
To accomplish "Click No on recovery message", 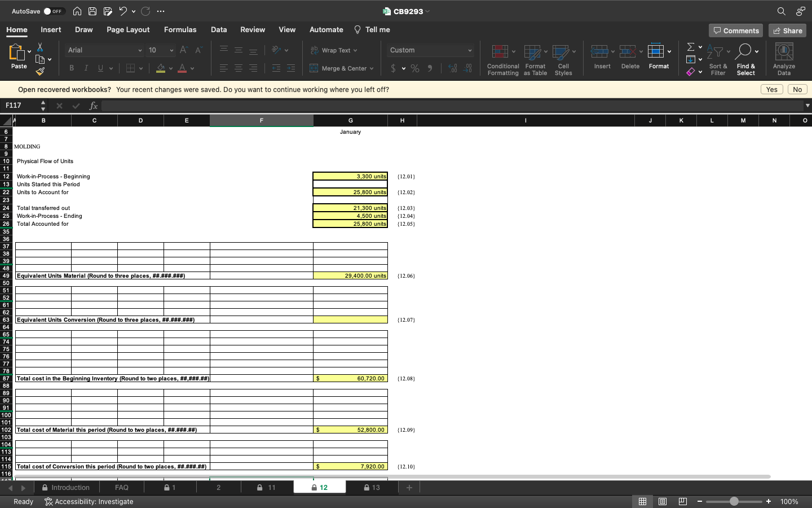I will (797, 89).
